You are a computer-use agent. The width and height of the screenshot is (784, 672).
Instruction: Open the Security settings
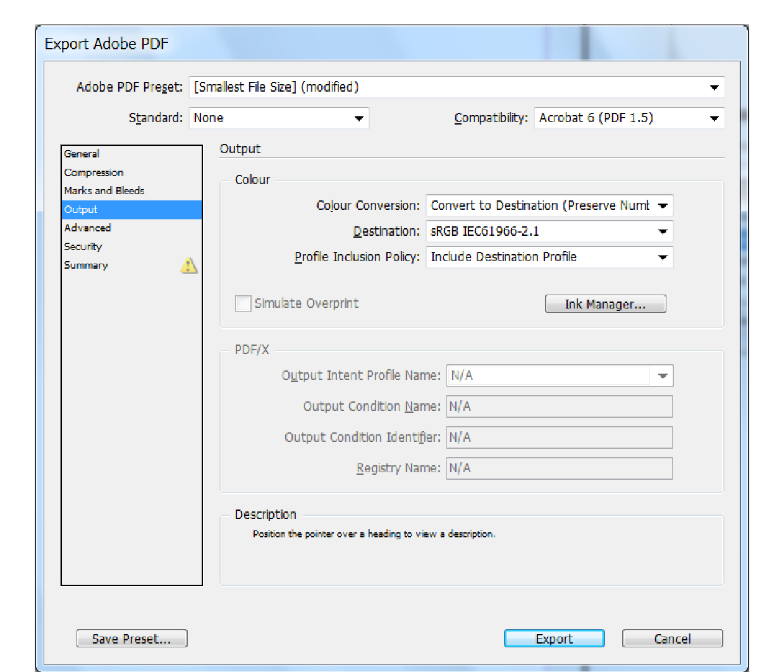click(83, 247)
